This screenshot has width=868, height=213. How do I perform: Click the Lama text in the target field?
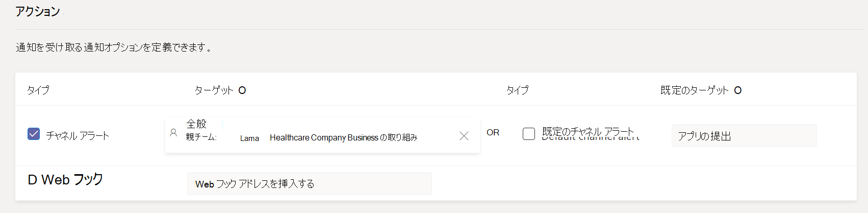[249, 138]
